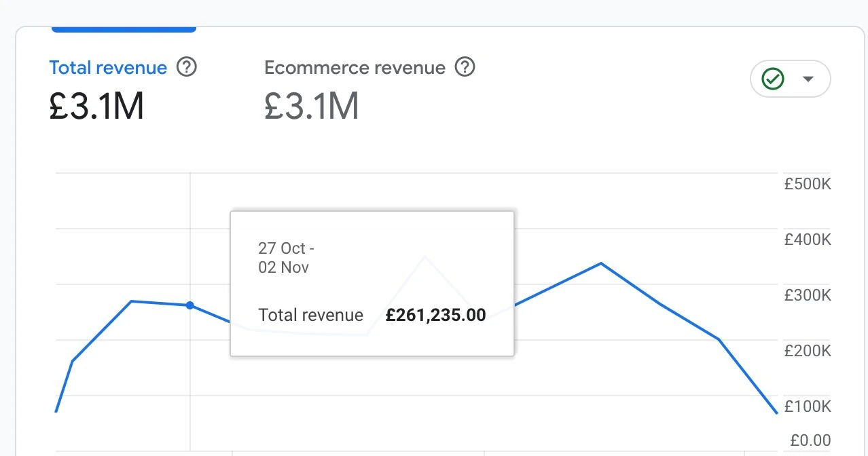The image size is (868, 456).
Task: Select the highlighted 27 Oct data point on the line
Action: [190, 305]
